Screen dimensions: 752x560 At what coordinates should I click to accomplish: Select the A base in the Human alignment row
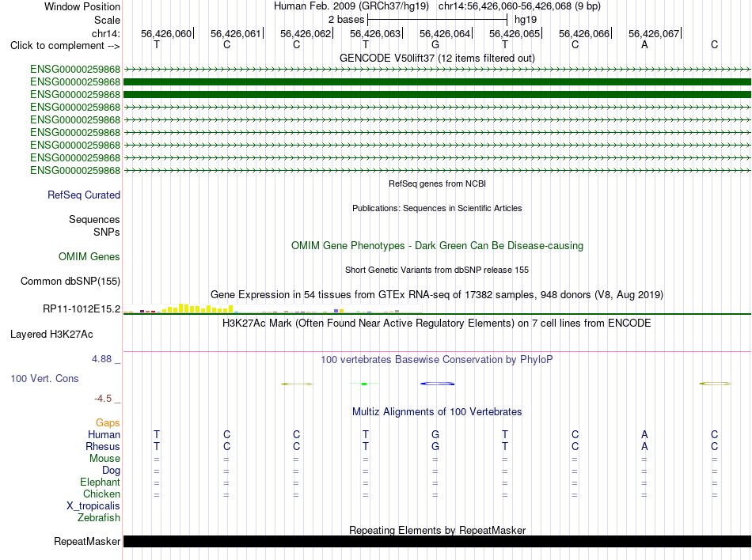(x=644, y=434)
